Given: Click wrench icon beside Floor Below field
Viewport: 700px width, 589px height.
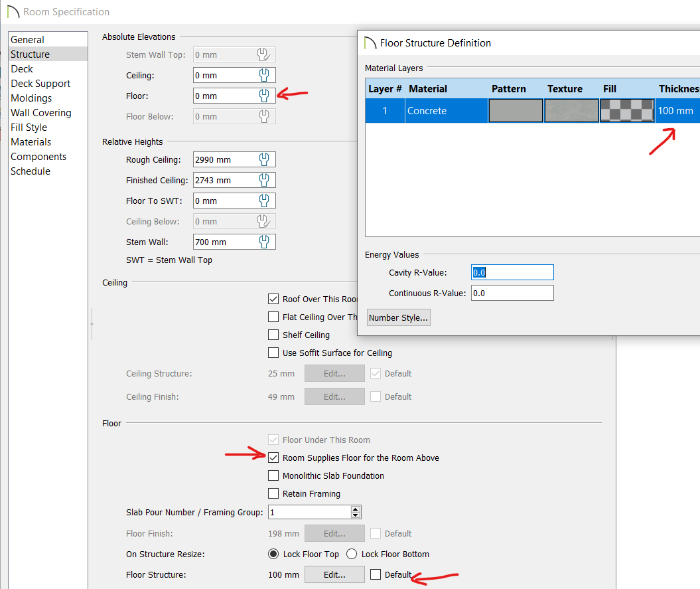Looking at the screenshot, I should 264,116.
